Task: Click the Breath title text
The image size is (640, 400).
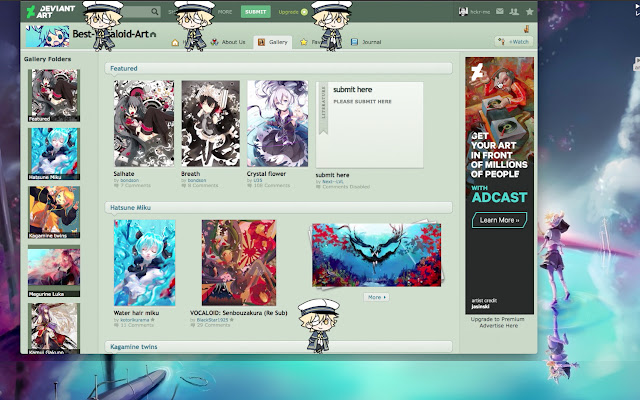Action: [x=191, y=173]
